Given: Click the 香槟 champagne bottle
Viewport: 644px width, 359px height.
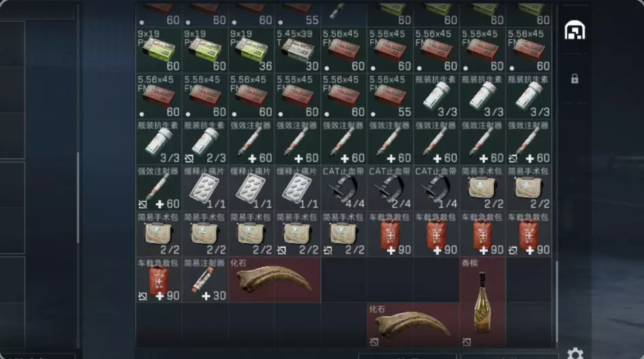Looking at the screenshot, I should [483, 302].
